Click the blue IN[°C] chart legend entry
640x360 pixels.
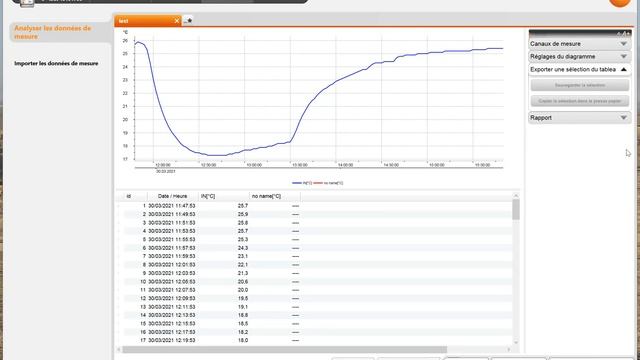(302, 183)
